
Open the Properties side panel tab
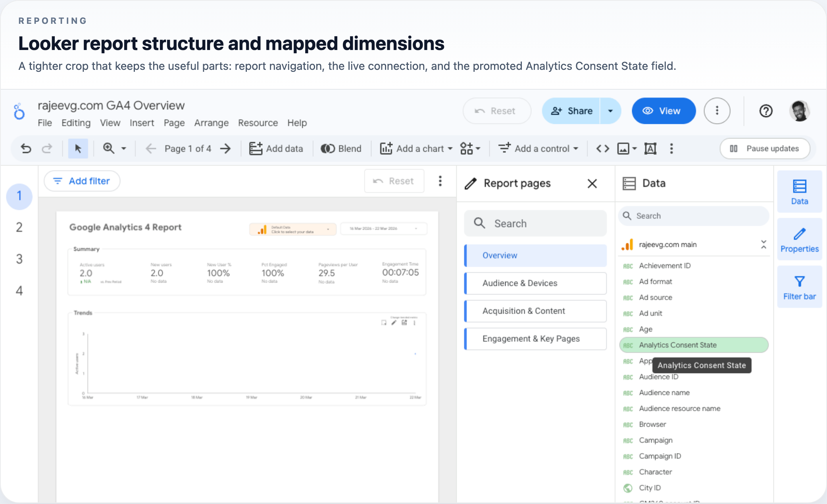tap(799, 239)
